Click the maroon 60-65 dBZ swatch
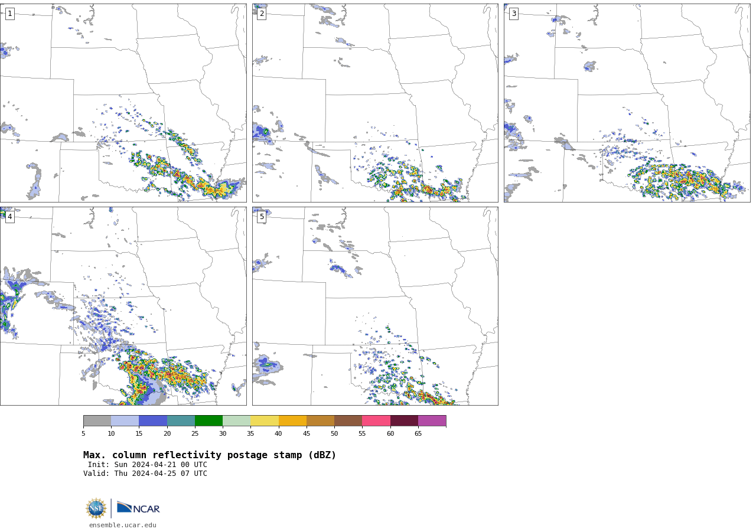 [x=404, y=421]
